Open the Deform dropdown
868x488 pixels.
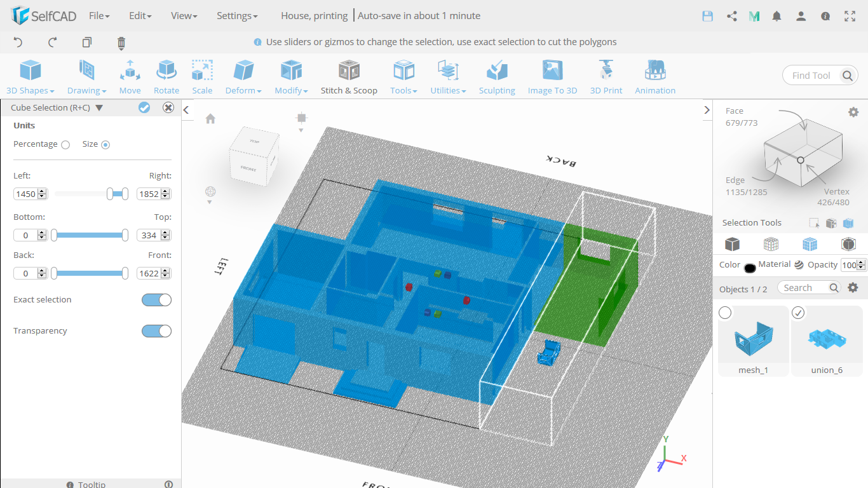243,77
